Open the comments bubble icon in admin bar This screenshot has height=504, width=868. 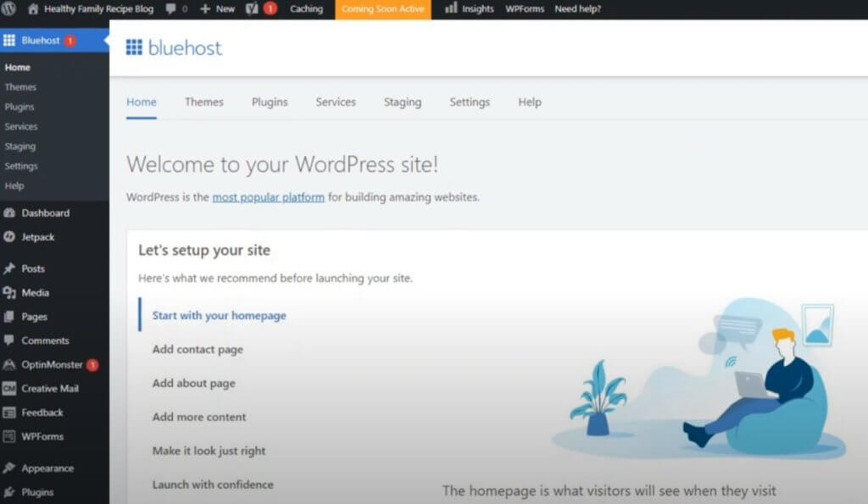point(171,8)
